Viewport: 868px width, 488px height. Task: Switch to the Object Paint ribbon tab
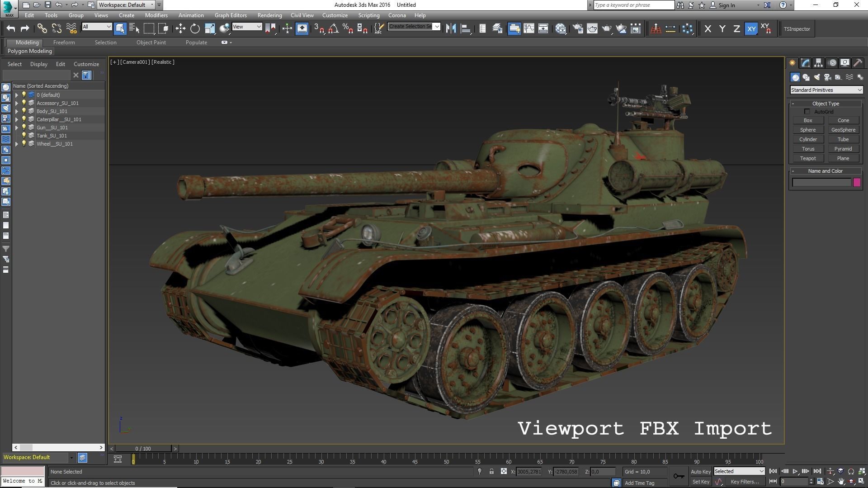[151, 42]
